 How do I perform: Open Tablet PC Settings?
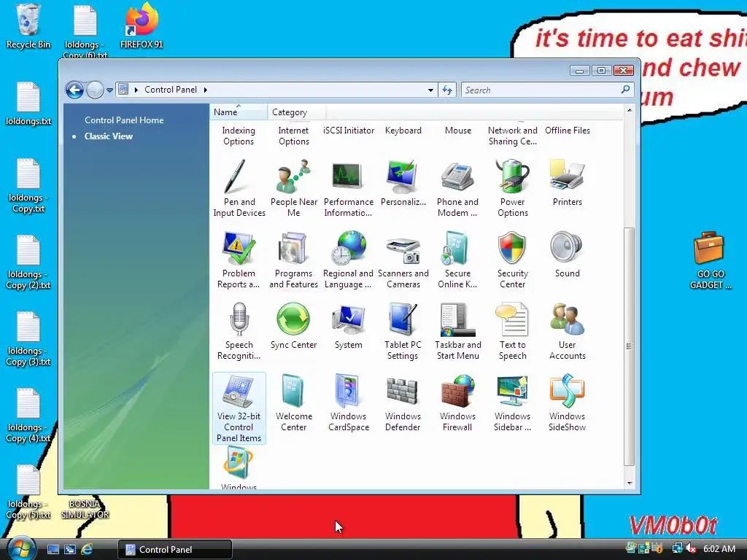403,332
